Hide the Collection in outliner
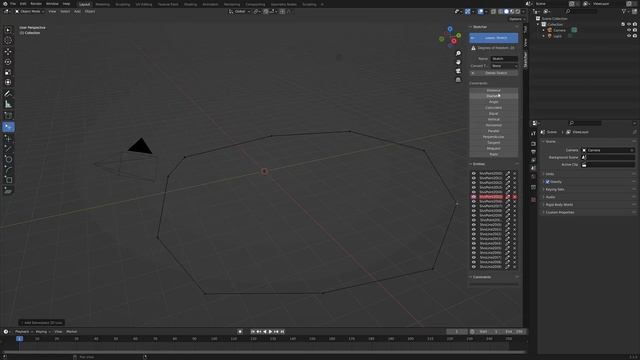This screenshot has width=640, height=360. [x=629, y=24]
